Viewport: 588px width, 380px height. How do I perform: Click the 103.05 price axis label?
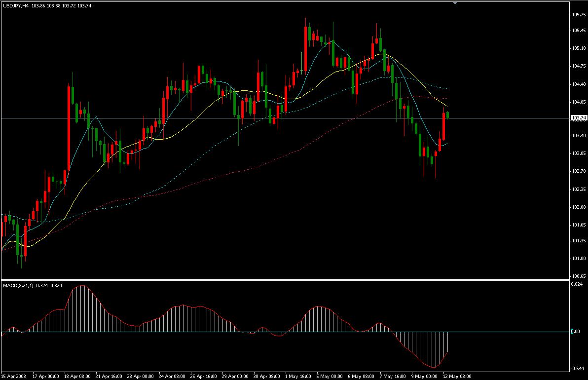pyautogui.click(x=579, y=153)
